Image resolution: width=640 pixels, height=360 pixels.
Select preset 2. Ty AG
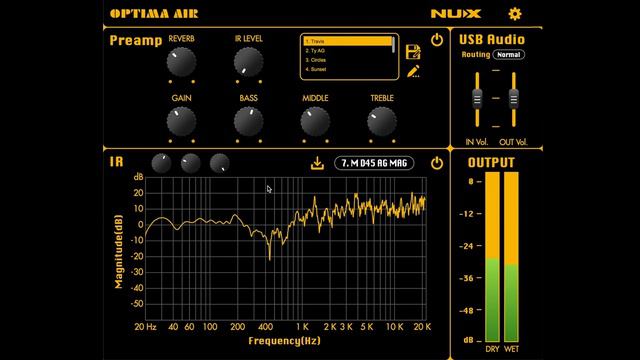tap(347, 51)
